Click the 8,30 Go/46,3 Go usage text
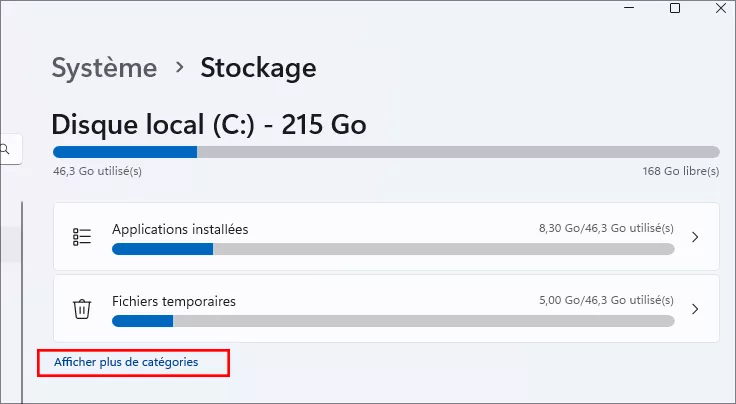The width and height of the screenshot is (736, 404). click(x=606, y=229)
